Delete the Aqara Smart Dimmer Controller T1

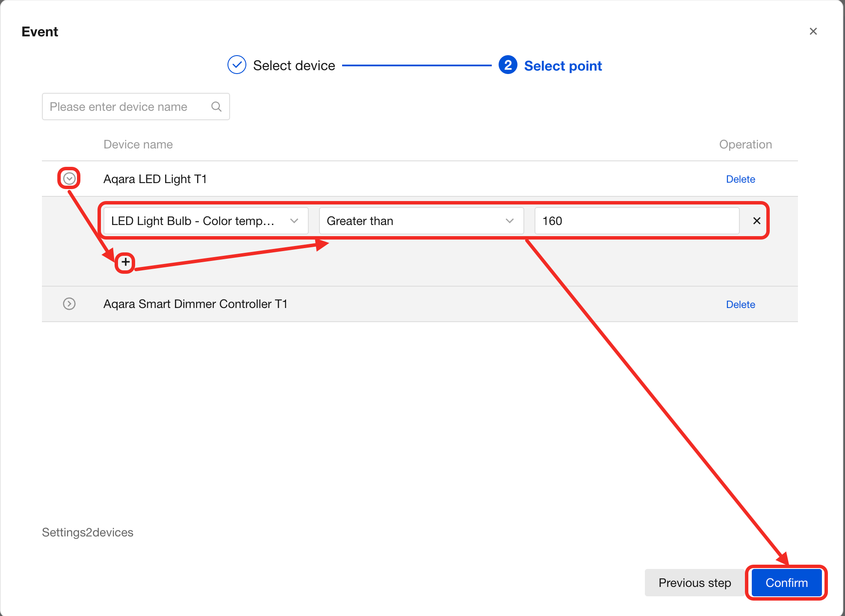[x=740, y=305]
